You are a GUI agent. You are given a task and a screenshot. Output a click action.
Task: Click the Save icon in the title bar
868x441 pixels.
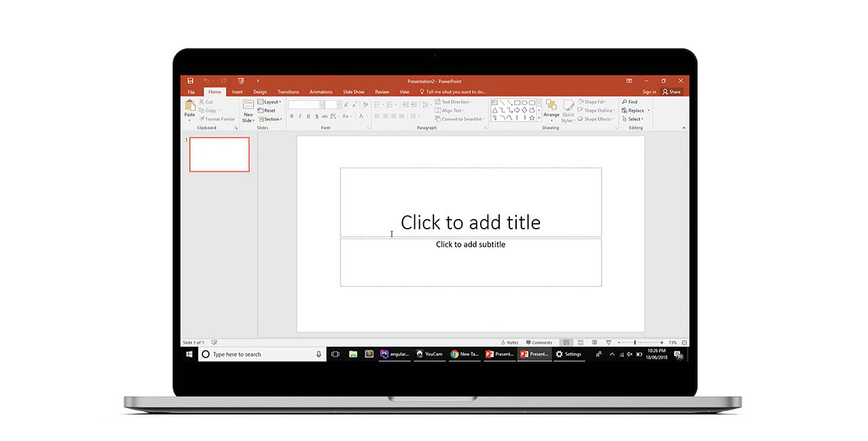click(191, 81)
